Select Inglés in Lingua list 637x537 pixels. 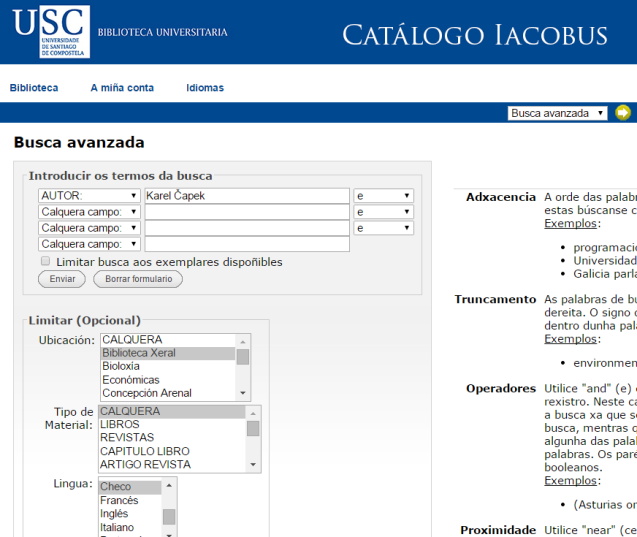[130, 514]
